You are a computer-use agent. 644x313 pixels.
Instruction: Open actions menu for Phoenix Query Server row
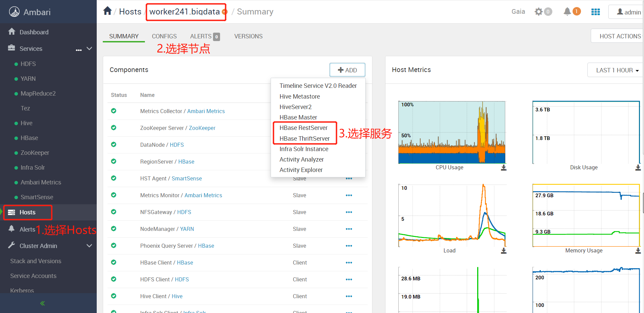(x=349, y=246)
